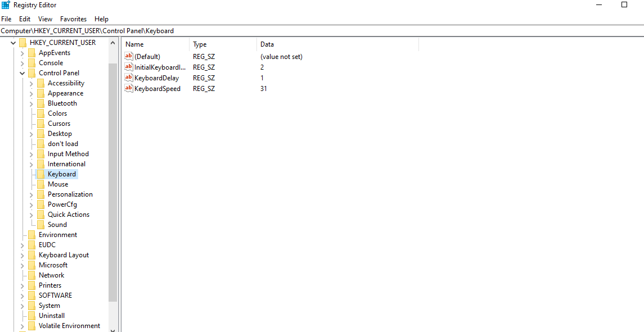
Task: Click the Mouse folder icon
Action: coord(40,184)
